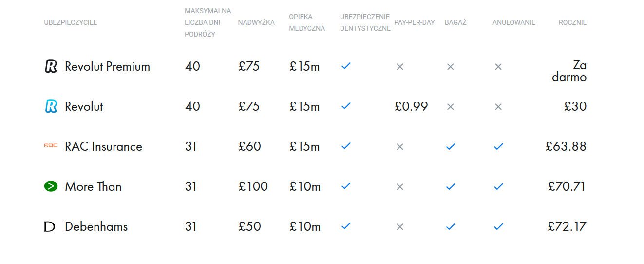
Task: Click the black Revolut Premium logo icon
Action: [x=51, y=66]
